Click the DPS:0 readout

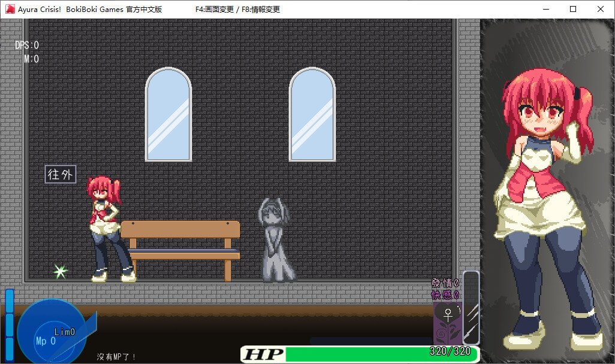click(27, 45)
